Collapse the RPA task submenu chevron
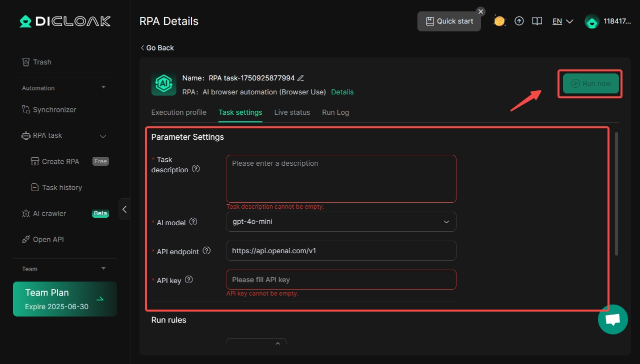The height and width of the screenshot is (364, 640). (x=103, y=136)
